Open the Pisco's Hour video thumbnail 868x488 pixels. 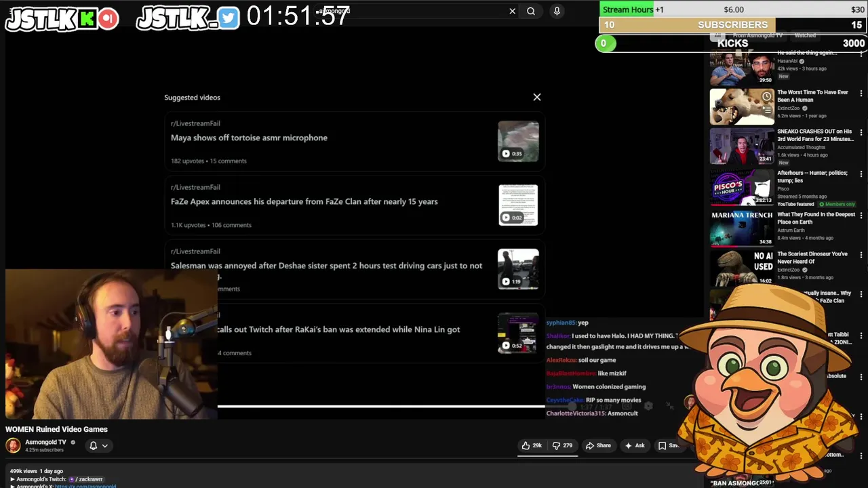point(742,187)
